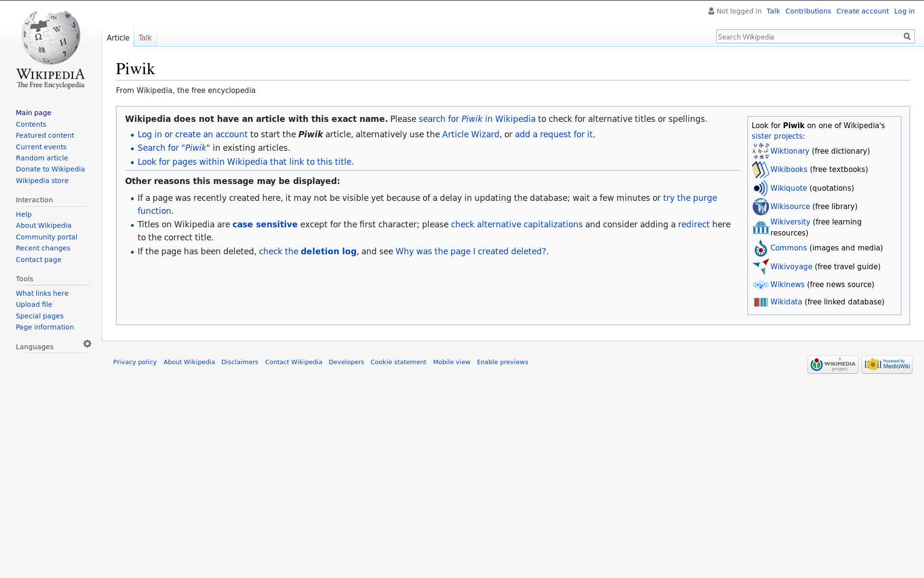Click the Wikivoyage logo icon
924x578 pixels.
[760, 267]
